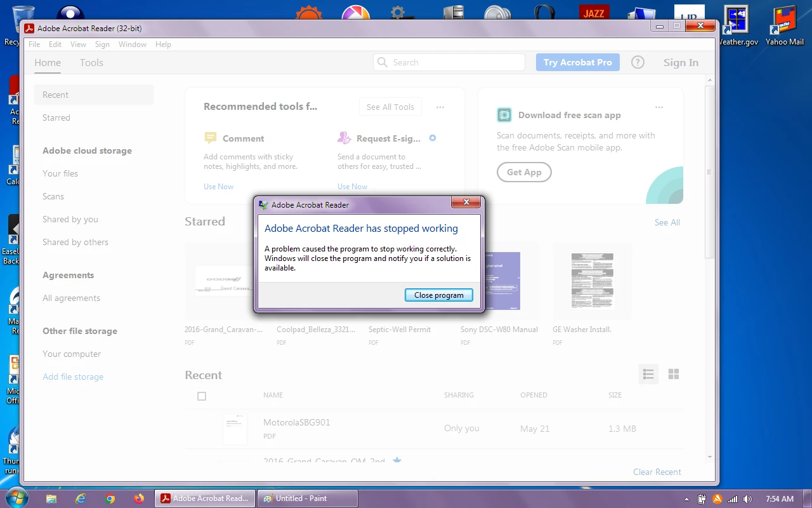Viewport: 812px width, 508px height.
Task: Sort Recent by the SIZE column
Action: coord(615,395)
